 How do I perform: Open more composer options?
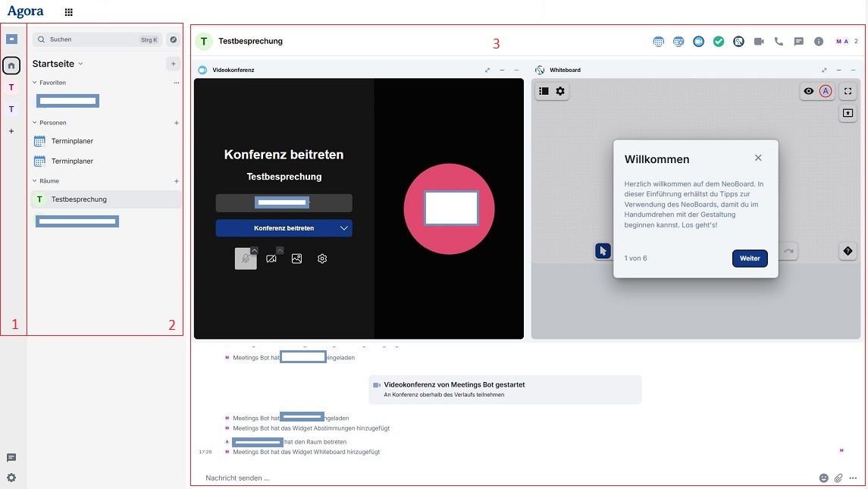click(853, 478)
